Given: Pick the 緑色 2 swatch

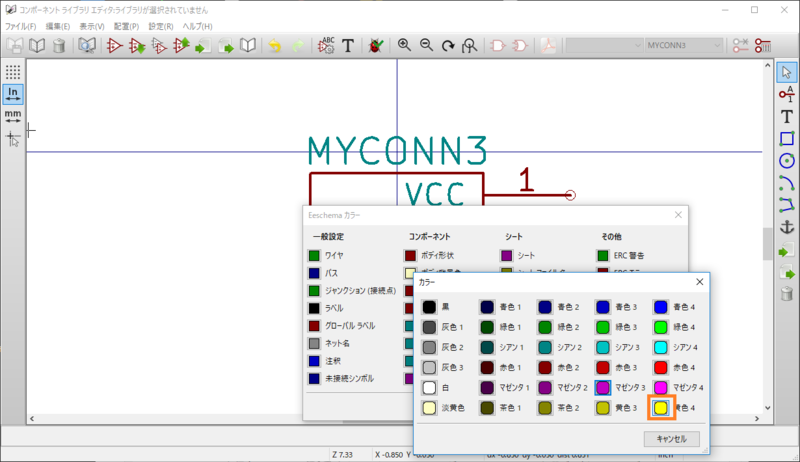Looking at the screenshot, I should pyautogui.click(x=545, y=327).
